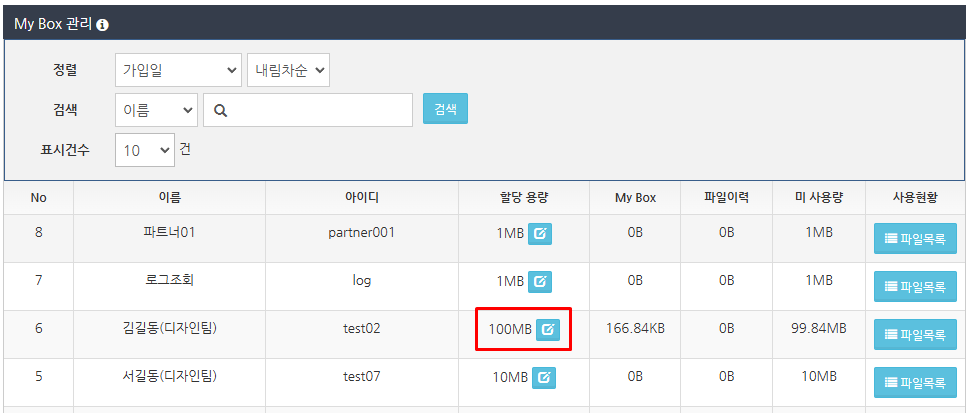This screenshot has width=971, height=413.
Task: Click the 파일이력 column header
Action: pyautogui.click(x=726, y=198)
